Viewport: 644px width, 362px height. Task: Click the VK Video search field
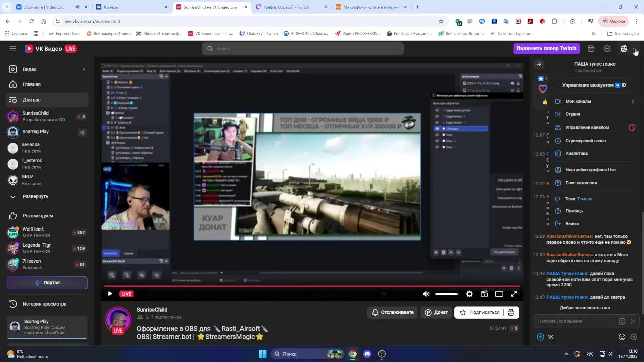(303, 49)
